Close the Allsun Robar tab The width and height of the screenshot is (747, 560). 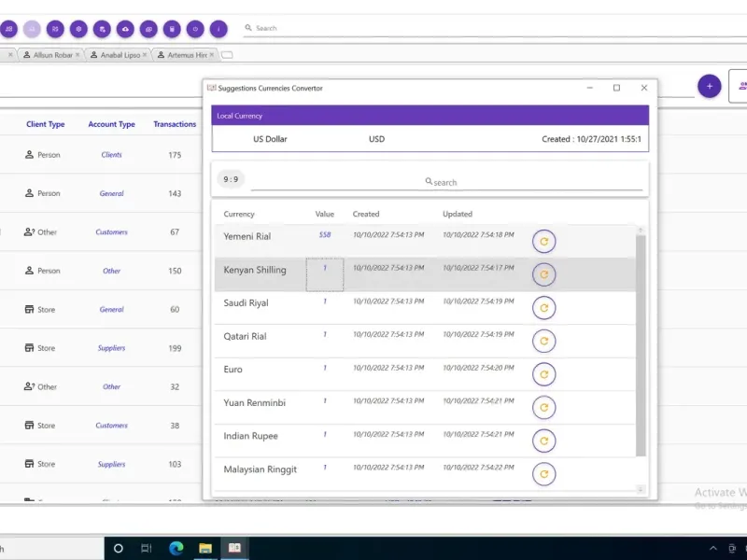coord(78,55)
